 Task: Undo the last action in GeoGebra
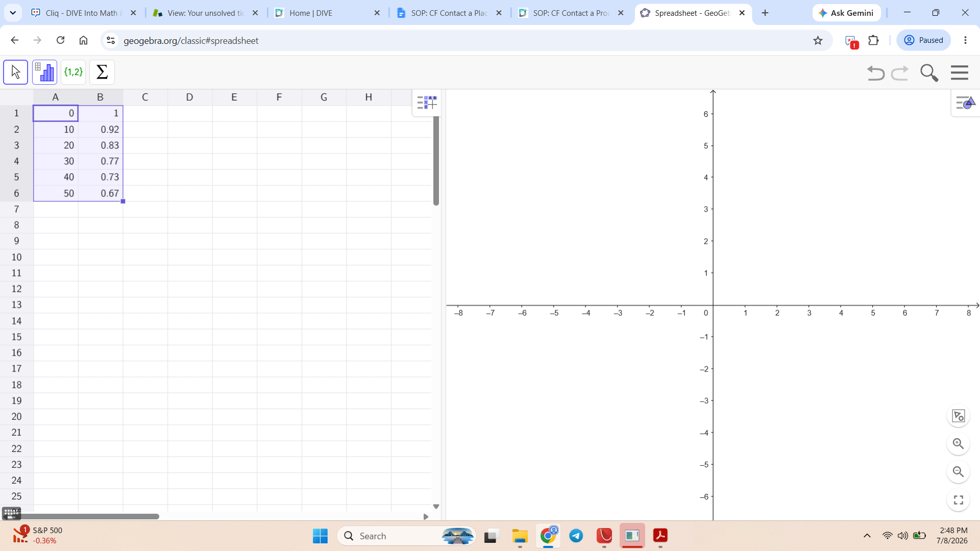coord(876,73)
